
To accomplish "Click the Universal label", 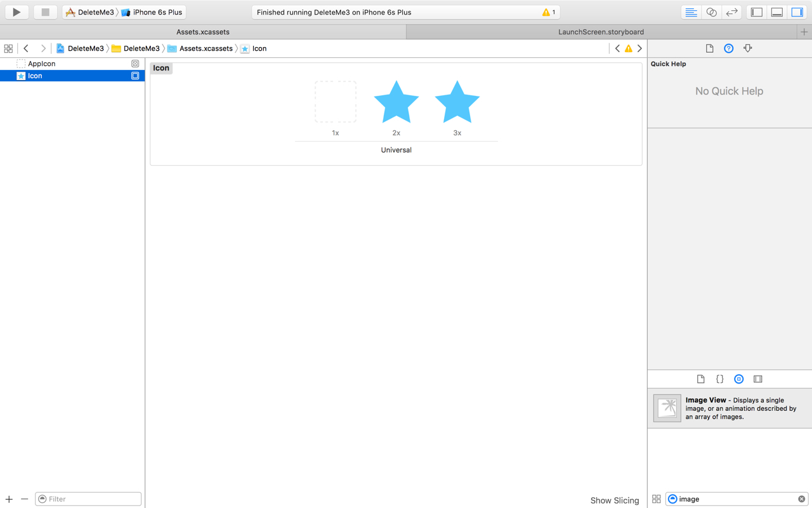I will pos(396,150).
